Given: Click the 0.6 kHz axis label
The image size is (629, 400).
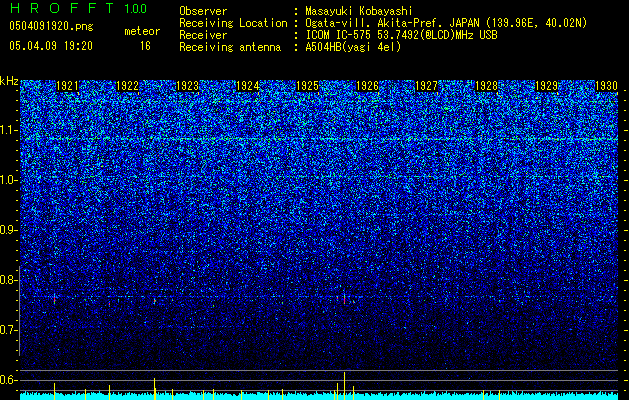Looking at the screenshot, I should [x=7, y=380].
